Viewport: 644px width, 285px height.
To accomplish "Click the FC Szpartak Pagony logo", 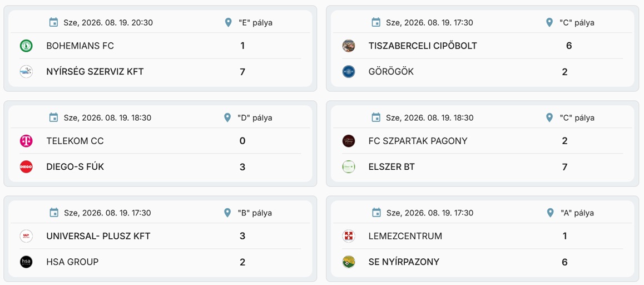I will point(348,141).
